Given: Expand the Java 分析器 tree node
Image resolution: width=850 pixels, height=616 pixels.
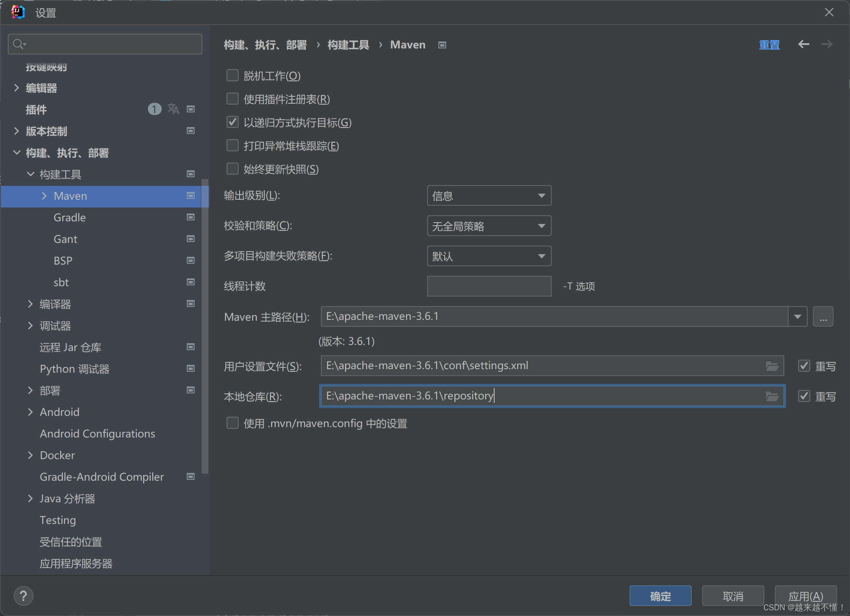Looking at the screenshot, I should [30, 498].
